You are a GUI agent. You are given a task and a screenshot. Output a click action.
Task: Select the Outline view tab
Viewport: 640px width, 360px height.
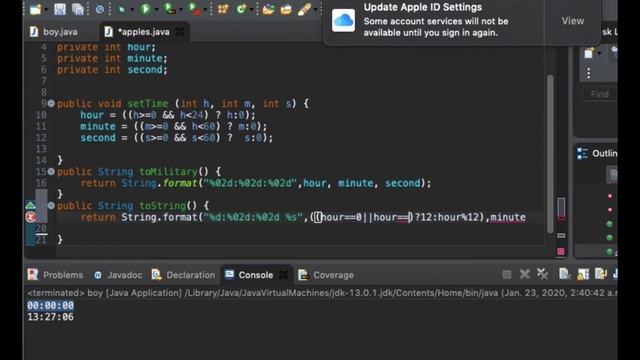598,153
